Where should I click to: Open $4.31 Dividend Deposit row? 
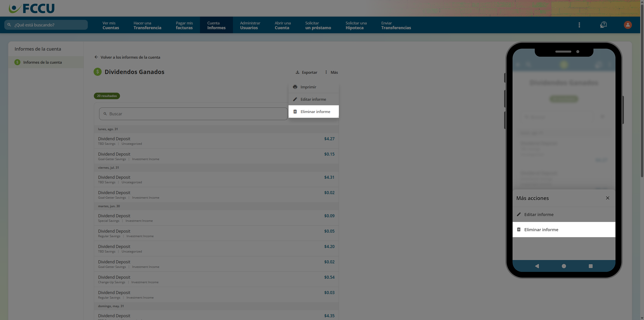(216, 179)
